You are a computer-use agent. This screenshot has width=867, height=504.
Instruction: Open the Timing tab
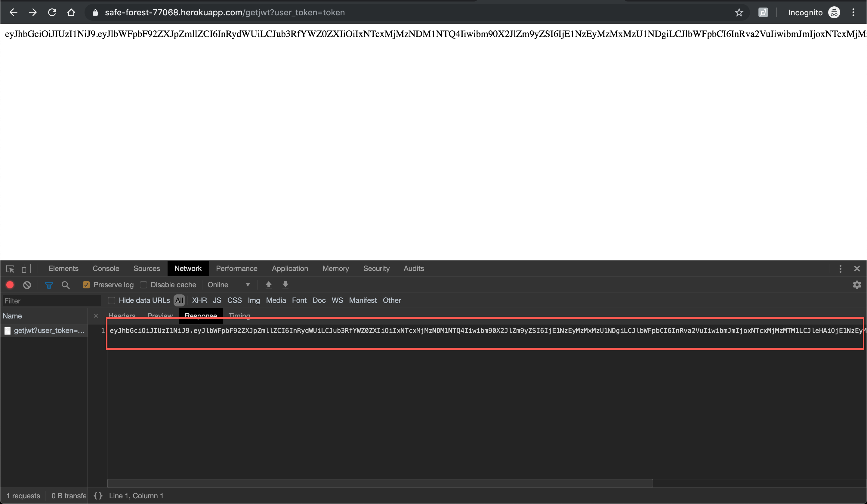[239, 315]
